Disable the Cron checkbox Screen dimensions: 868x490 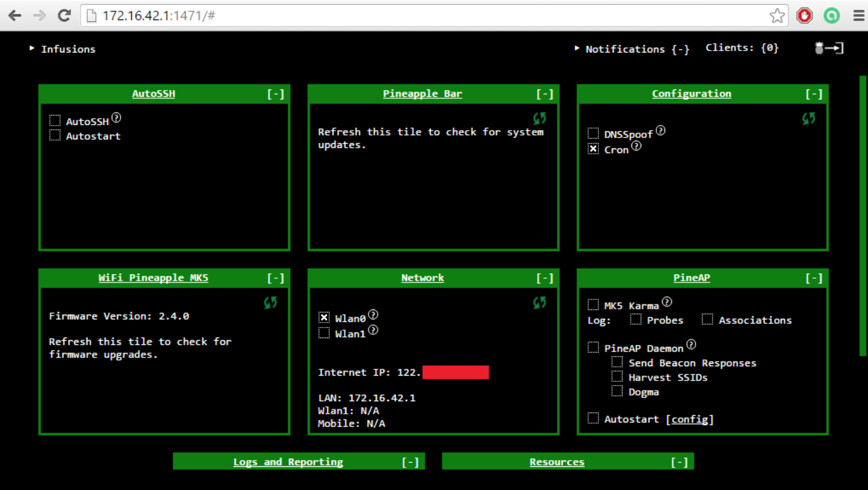(x=593, y=149)
